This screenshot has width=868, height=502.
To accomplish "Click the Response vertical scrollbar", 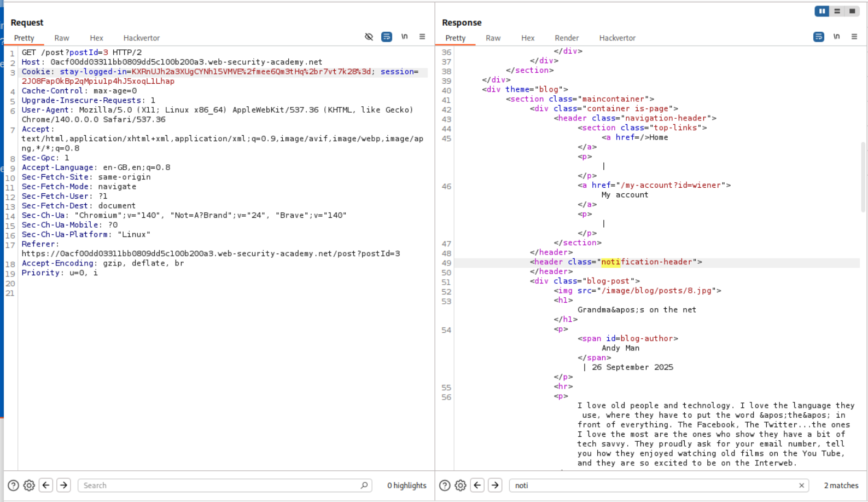I will coord(863,176).
